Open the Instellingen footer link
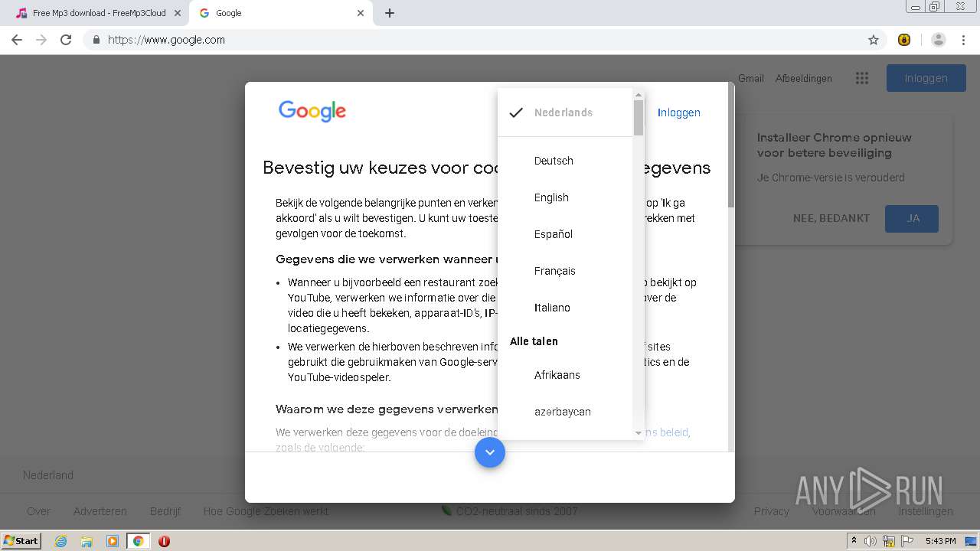980x551 pixels. 926,511
